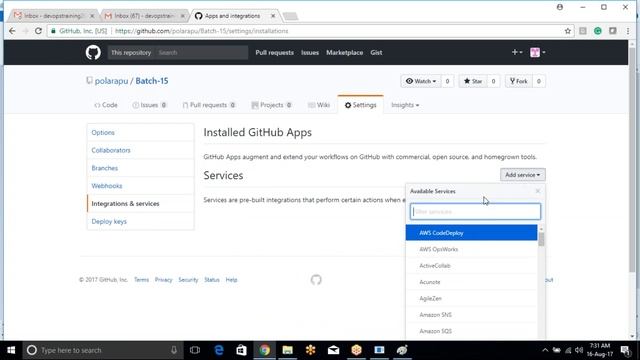The image size is (640, 360).
Task: Select the Settings tab
Action: tap(360, 105)
